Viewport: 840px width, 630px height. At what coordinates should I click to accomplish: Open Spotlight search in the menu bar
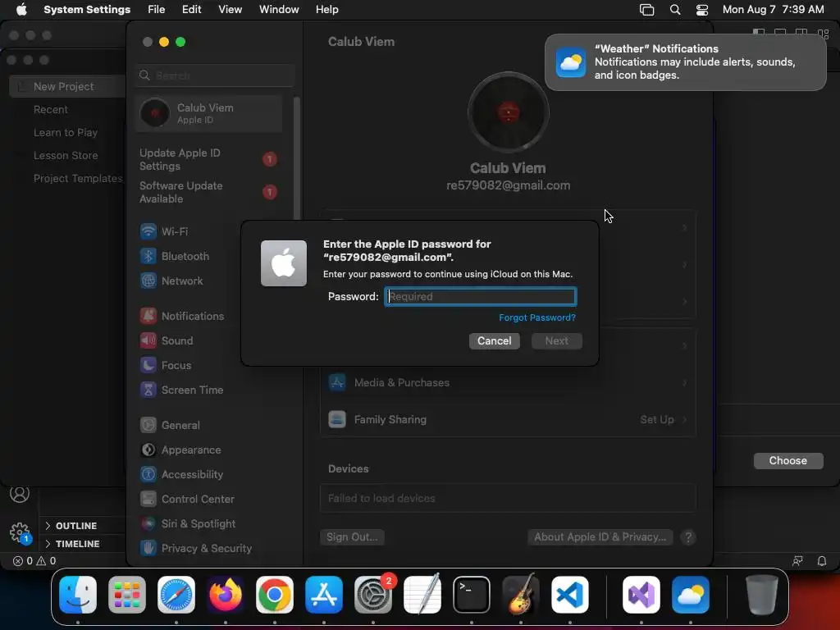tap(675, 10)
